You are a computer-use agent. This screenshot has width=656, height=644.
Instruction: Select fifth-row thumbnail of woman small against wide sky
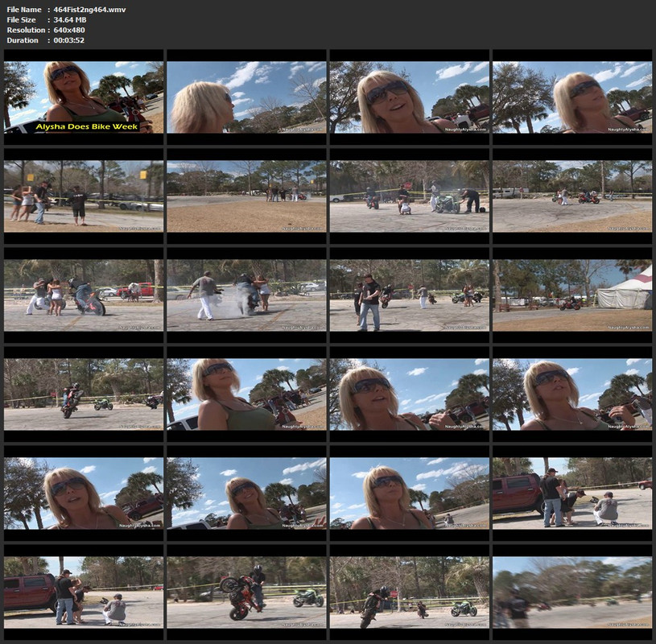(x=246, y=493)
